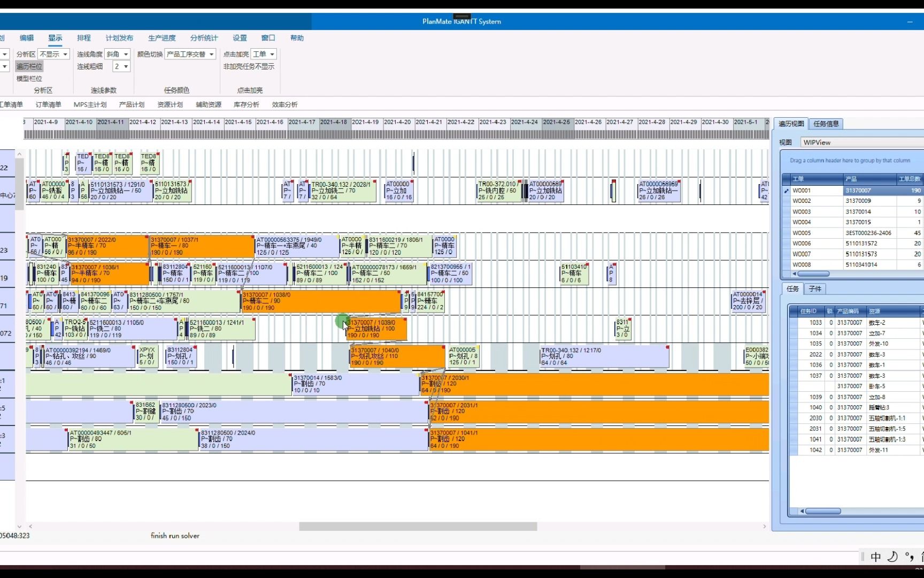This screenshot has height=578, width=924.
Task: Sort by the 工单总数 column header
Action: tap(910, 179)
